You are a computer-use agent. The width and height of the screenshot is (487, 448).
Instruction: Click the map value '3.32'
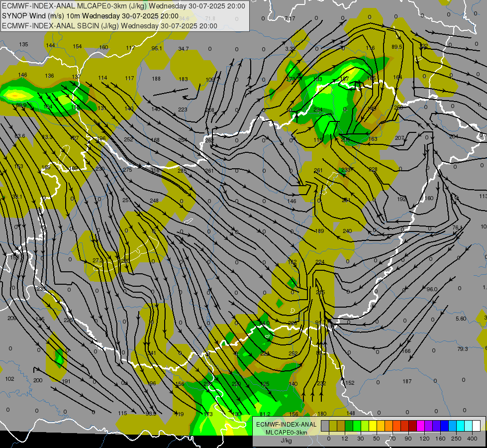290,49
